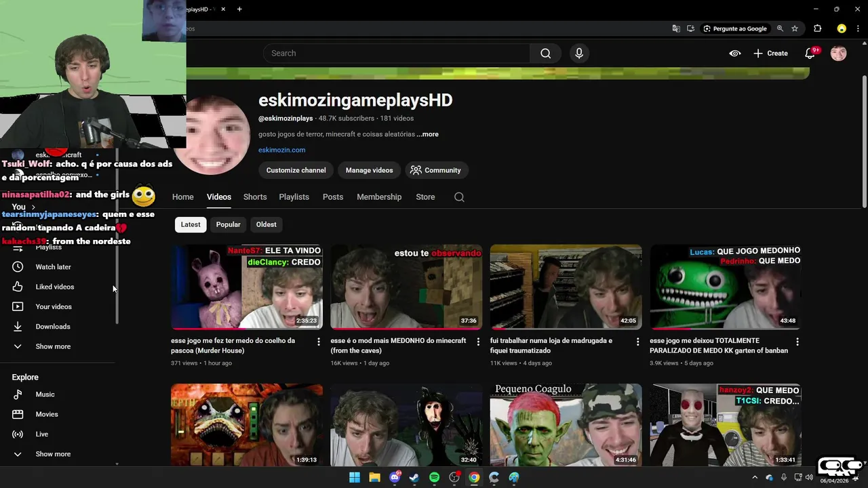Open the notifications bell

pos(810,54)
